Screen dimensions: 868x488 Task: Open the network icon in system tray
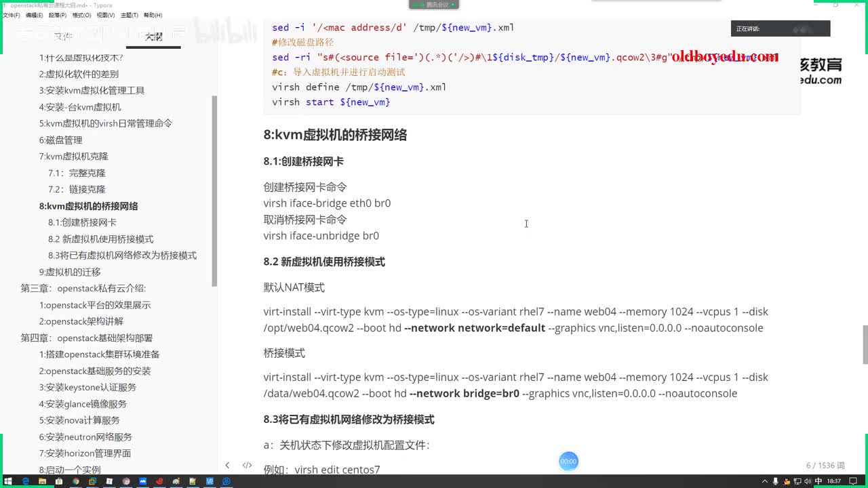[797, 481]
